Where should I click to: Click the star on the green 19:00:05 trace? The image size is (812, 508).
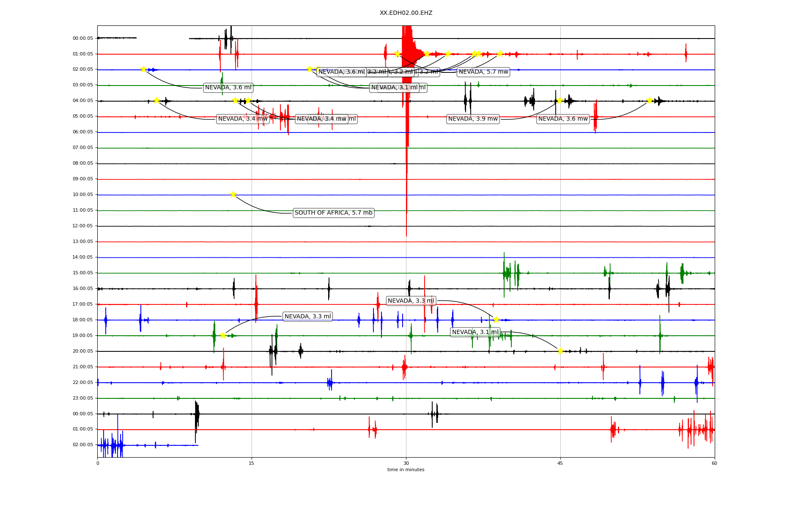(x=223, y=335)
